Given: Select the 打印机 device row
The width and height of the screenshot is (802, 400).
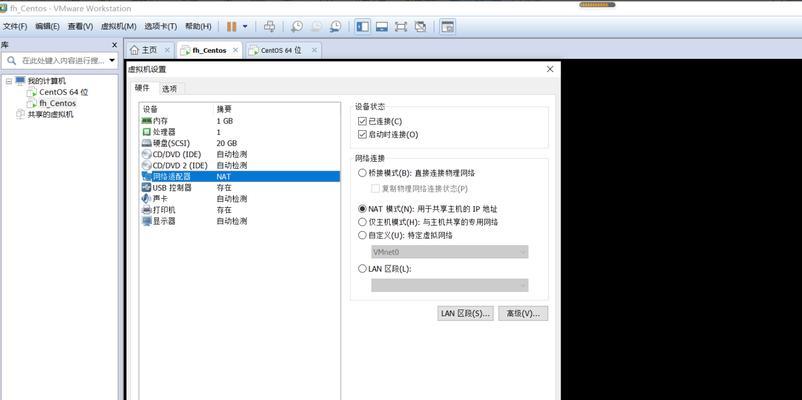Looking at the screenshot, I should point(239,210).
